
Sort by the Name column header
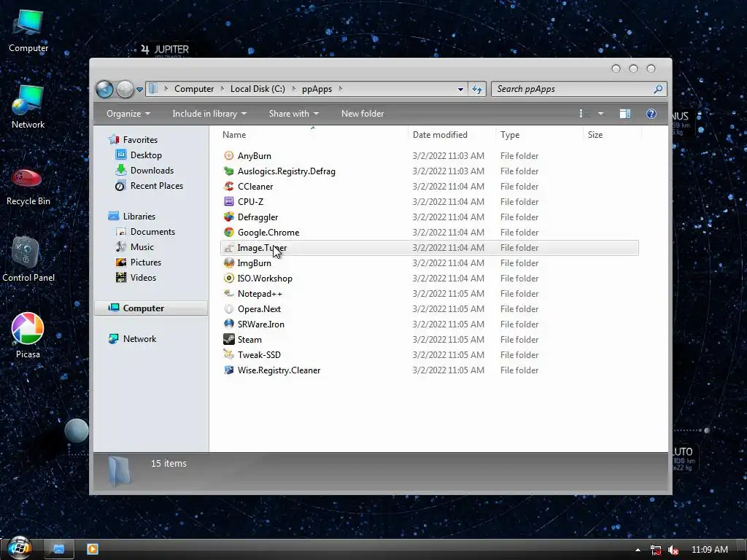[x=234, y=135]
